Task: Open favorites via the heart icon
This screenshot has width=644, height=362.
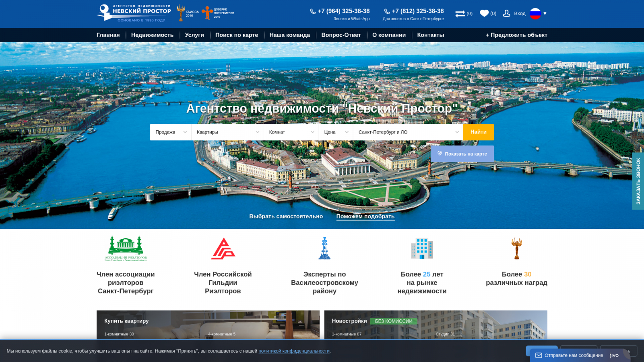Action: coord(484,13)
